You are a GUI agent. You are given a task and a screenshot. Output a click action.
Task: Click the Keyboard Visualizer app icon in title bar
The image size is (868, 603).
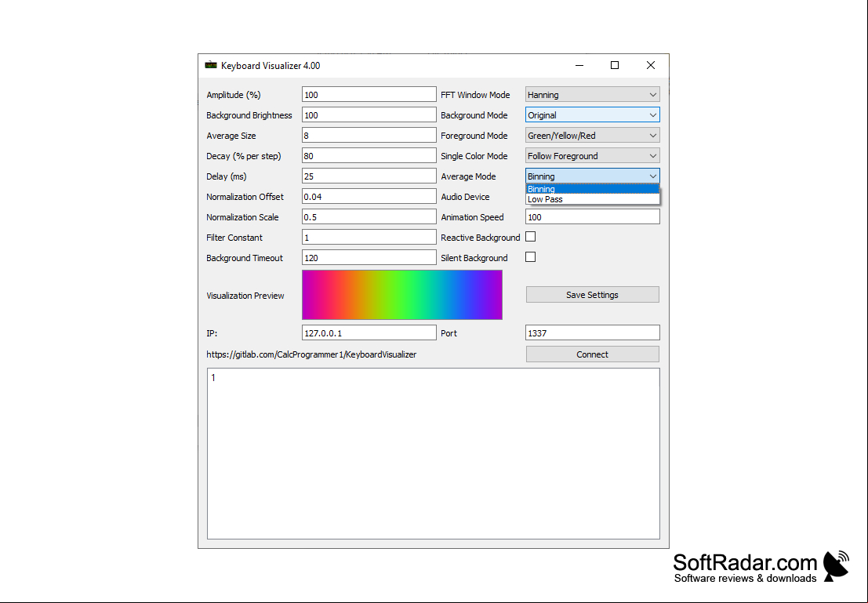(211, 65)
